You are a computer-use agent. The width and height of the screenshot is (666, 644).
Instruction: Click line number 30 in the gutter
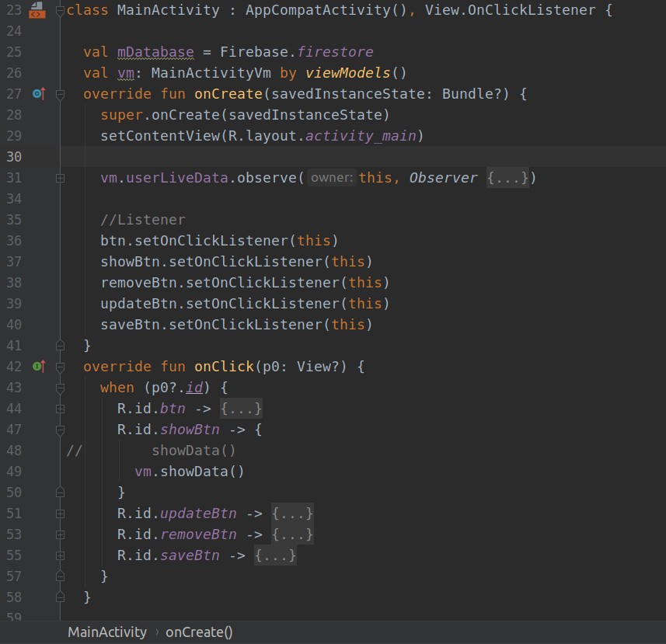click(14, 156)
